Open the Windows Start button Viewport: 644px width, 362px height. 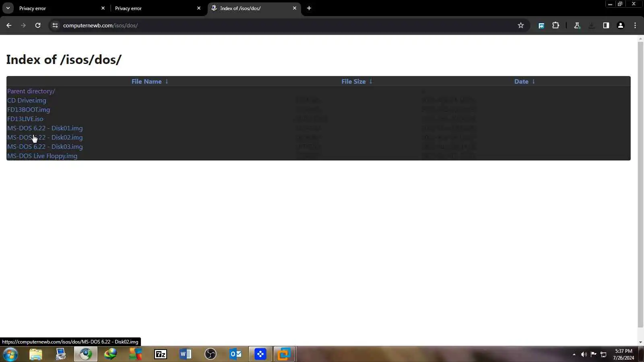coord(10,354)
